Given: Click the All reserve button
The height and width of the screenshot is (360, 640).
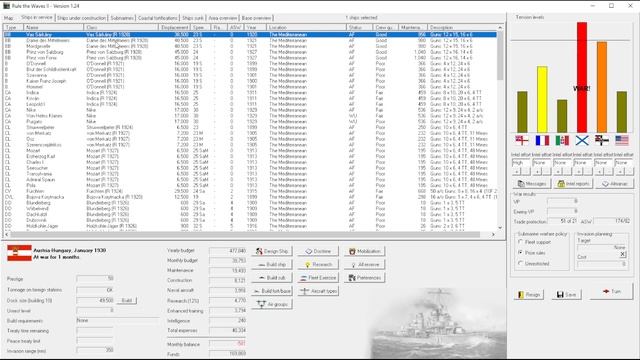Looking at the screenshot, I should [364, 264].
